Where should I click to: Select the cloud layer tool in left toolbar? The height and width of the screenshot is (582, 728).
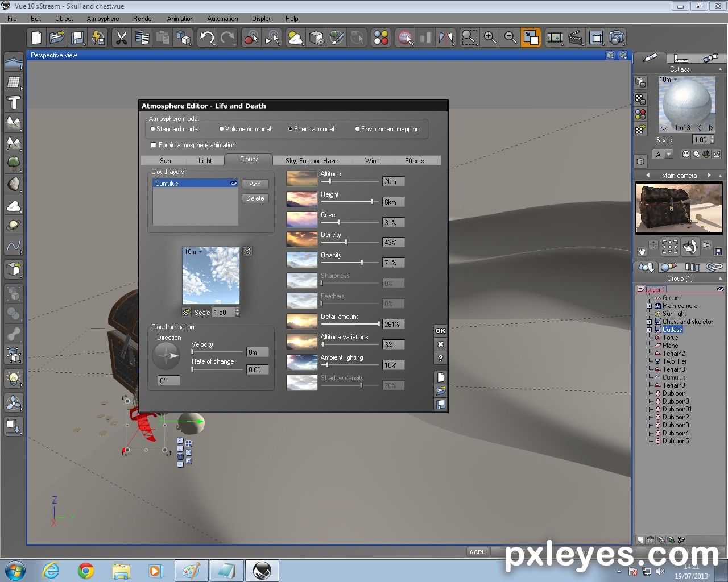tap(14, 206)
